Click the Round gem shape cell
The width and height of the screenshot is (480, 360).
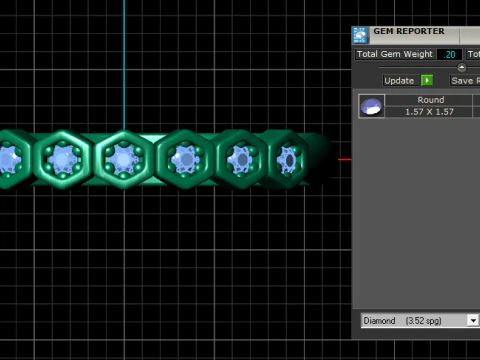click(x=430, y=100)
